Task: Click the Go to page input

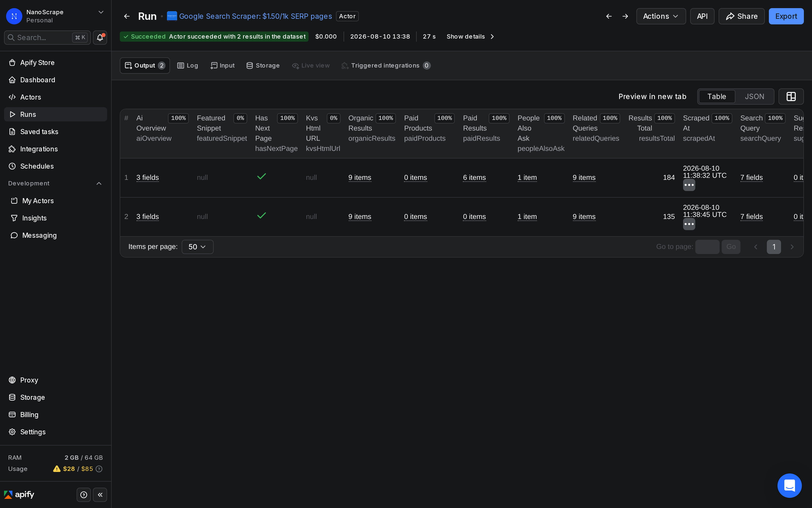Action: click(707, 247)
